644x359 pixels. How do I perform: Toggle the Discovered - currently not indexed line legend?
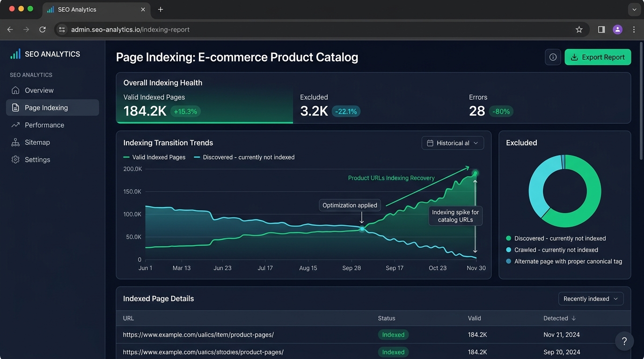(x=244, y=157)
